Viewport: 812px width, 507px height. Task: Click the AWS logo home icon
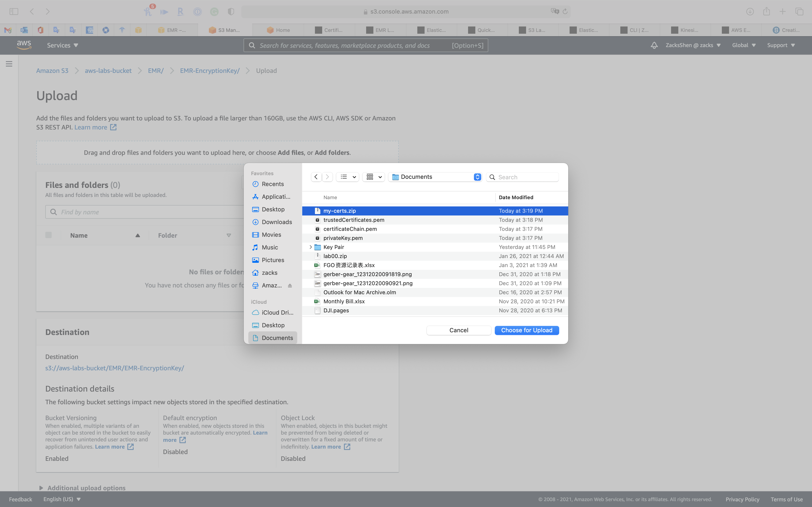[24, 45]
